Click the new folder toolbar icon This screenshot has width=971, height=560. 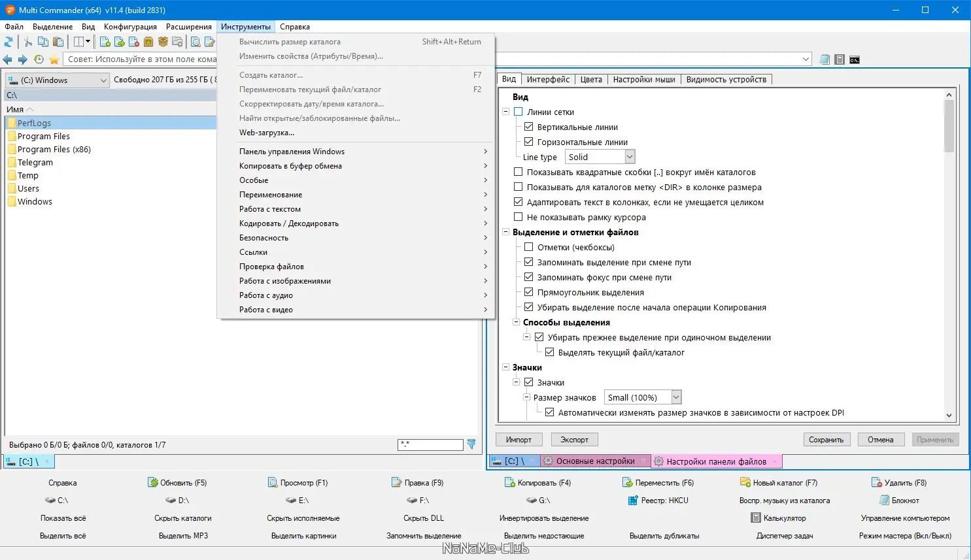tap(177, 42)
